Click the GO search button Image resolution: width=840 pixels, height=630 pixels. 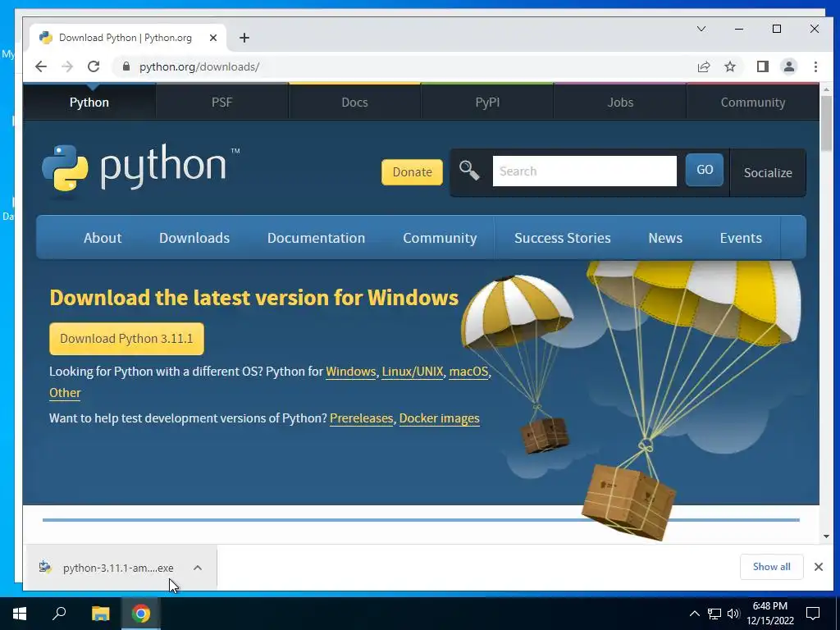(x=705, y=170)
